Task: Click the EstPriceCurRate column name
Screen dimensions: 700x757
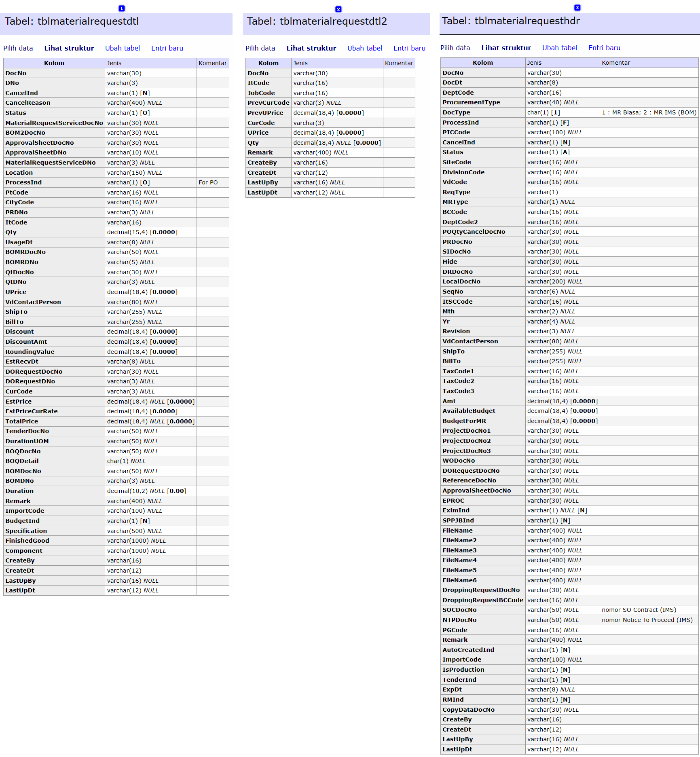Action: click(32, 411)
